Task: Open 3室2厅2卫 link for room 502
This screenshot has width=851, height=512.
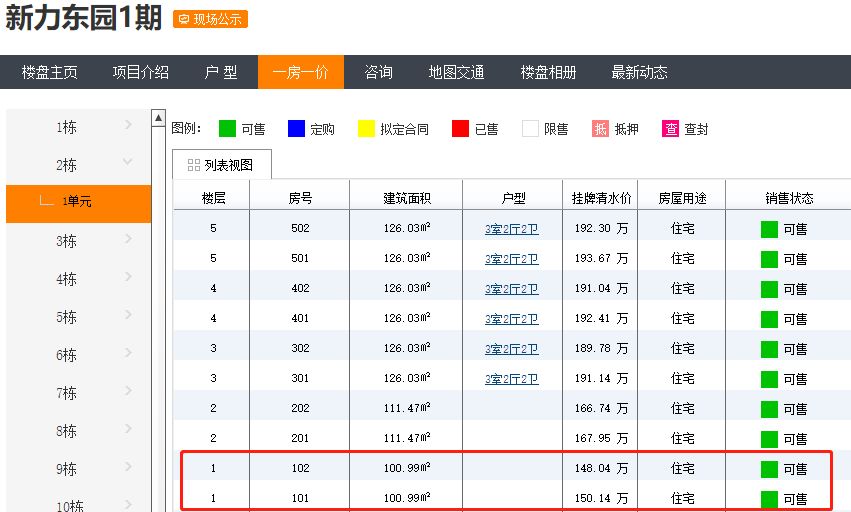Action: (x=511, y=229)
